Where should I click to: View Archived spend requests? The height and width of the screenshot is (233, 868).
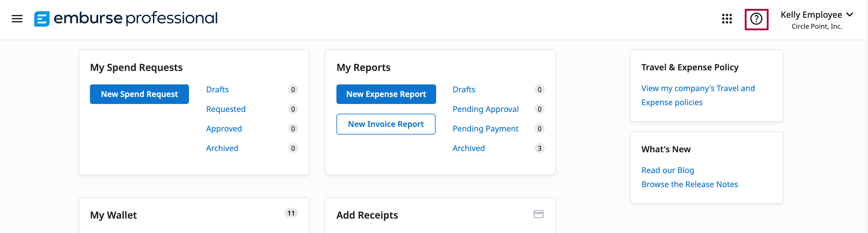pyautogui.click(x=222, y=148)
